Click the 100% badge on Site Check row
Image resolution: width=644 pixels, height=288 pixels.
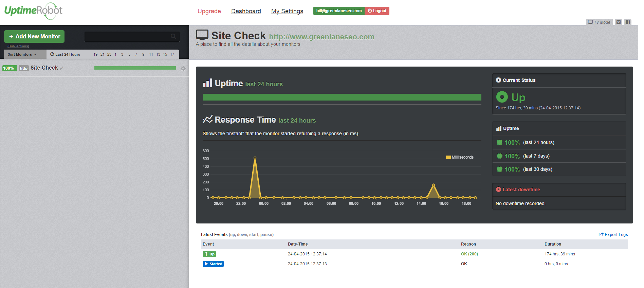coord(10,68)
